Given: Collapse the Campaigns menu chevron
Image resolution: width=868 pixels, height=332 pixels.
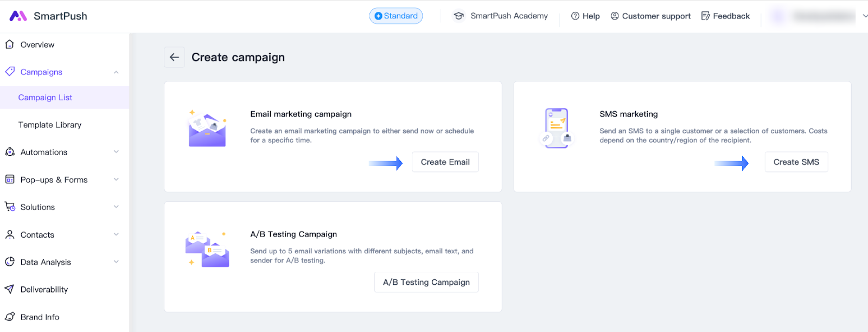Looking at the screenshot, I should [116, 72].
